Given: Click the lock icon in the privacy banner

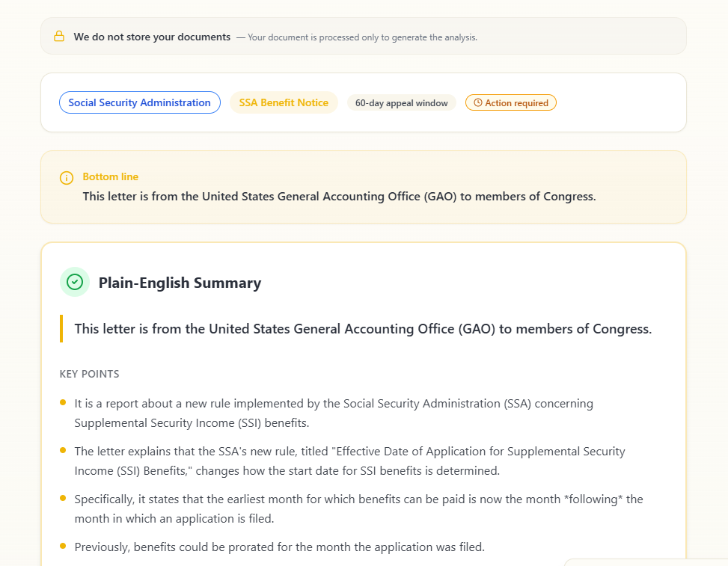Looking at the screenshot, I should click(x=59, y=36).
